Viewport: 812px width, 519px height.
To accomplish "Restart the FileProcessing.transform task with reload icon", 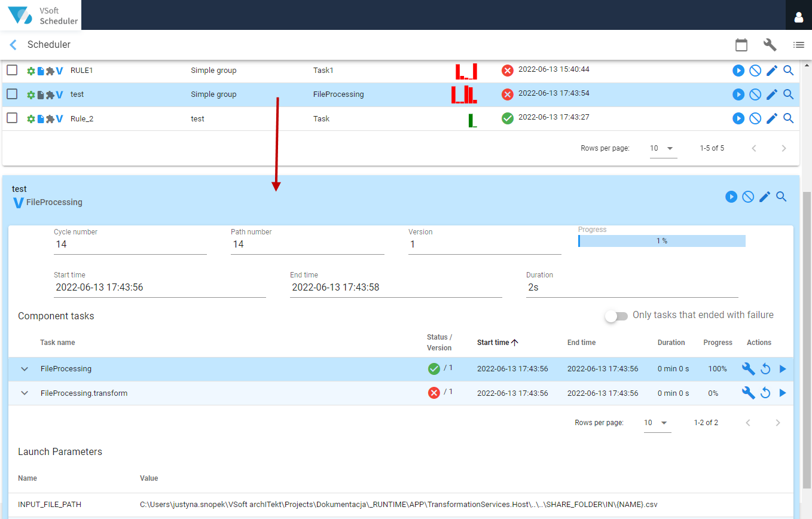I will click(765, 393).
